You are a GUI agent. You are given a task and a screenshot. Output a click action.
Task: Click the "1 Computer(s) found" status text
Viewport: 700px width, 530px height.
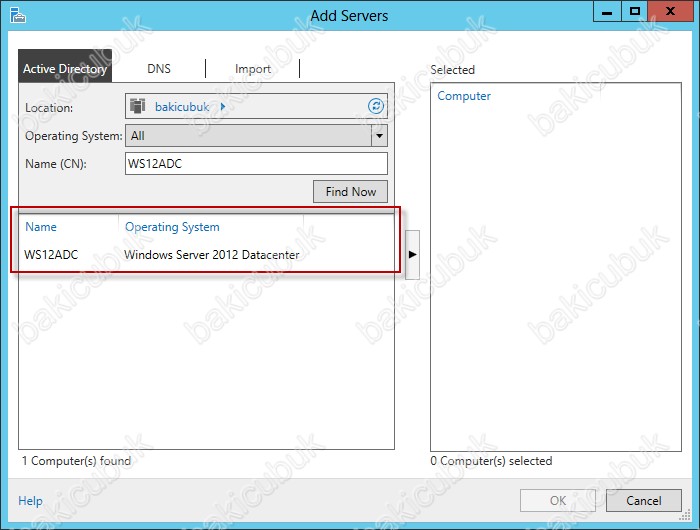76,461
